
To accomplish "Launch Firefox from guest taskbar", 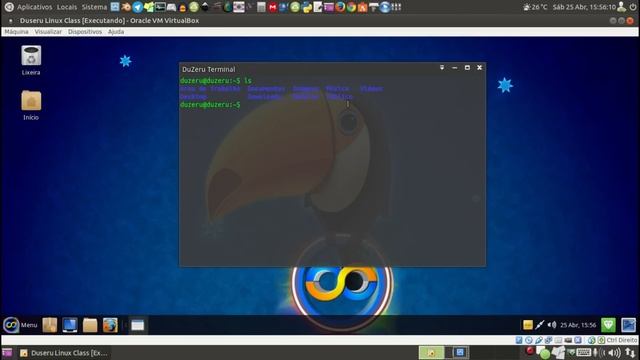I will (x=110, y=325).
